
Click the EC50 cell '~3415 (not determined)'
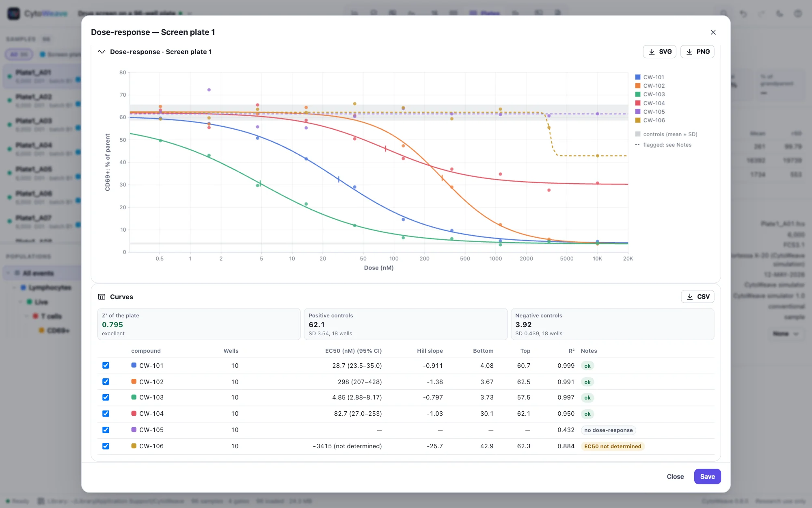pos(347,446)
